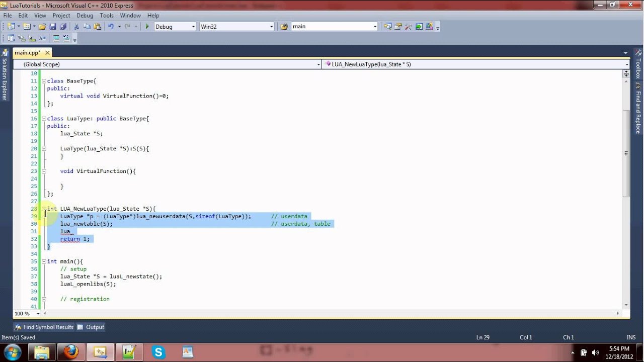Click the Display Parameter Info icon
The width and height of the screenshot is (644, 362).
tap(21, 38)
